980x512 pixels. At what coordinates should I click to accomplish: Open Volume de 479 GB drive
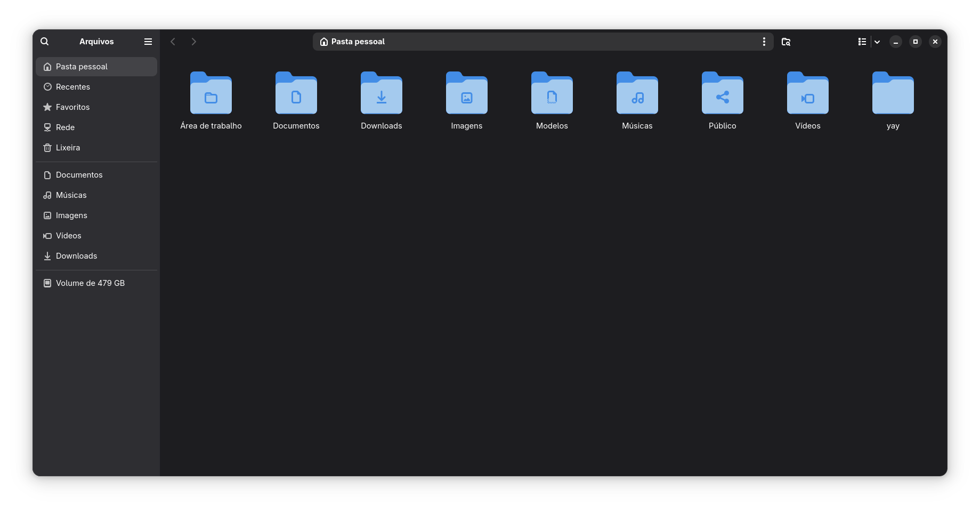click(x=96, y=283)
